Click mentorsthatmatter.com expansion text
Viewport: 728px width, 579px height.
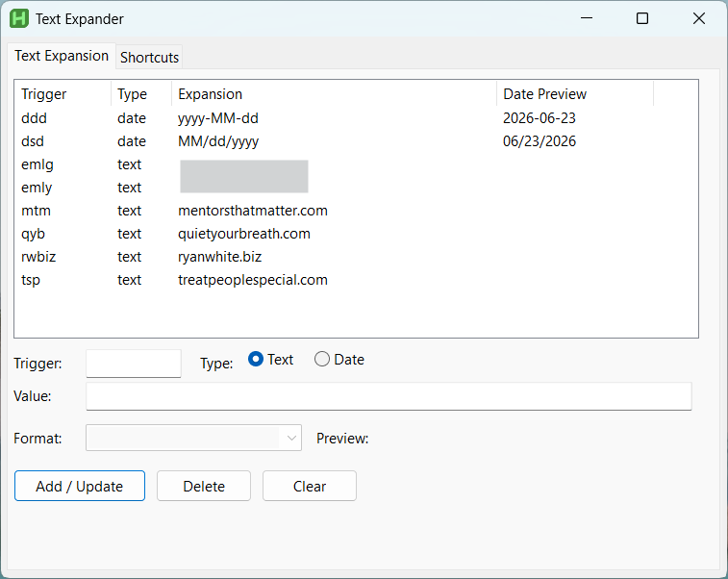pyautogui.click(x=253, y=211)
